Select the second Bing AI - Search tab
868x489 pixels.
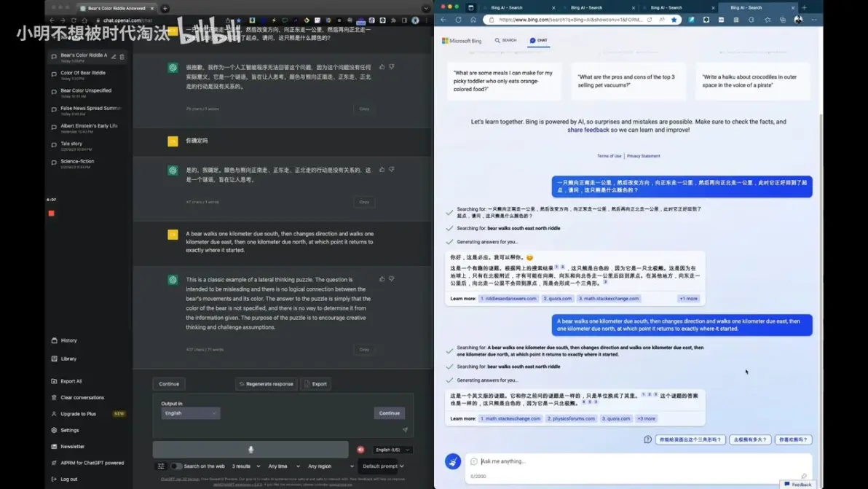click(598, 8)
